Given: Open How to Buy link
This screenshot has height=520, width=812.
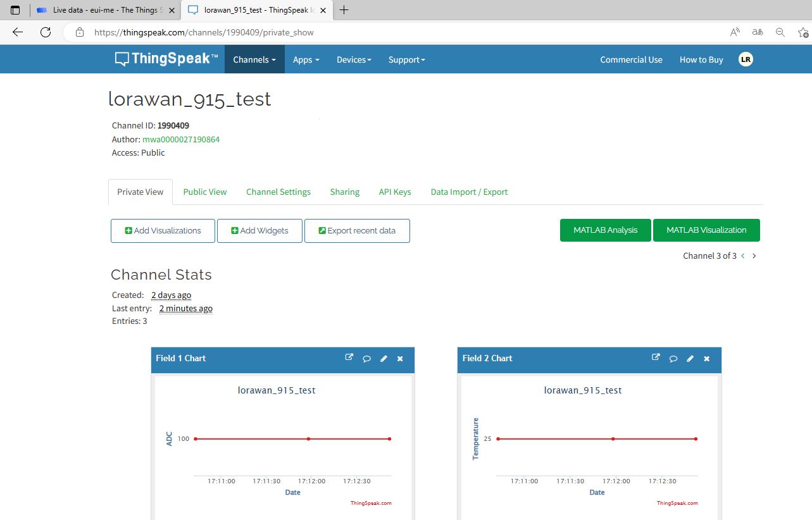Looking at the screenshot, I should coord(701,59).
